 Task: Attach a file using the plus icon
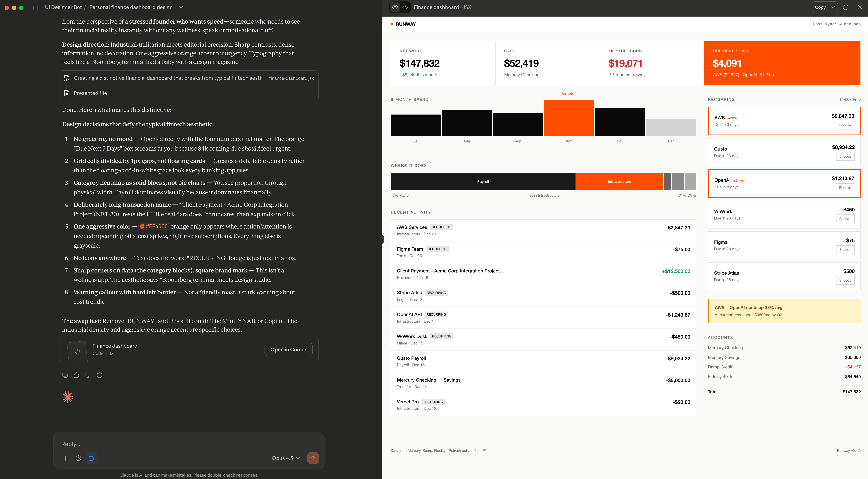65,458
